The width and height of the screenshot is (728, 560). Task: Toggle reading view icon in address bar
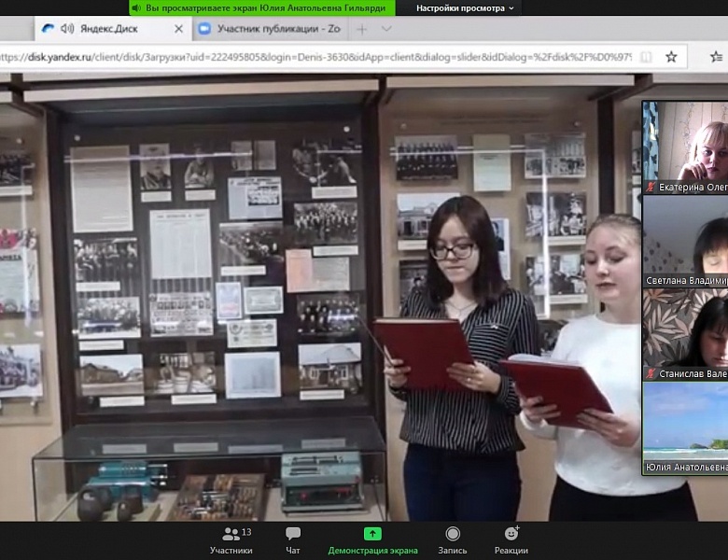click(x=645, y=57)
